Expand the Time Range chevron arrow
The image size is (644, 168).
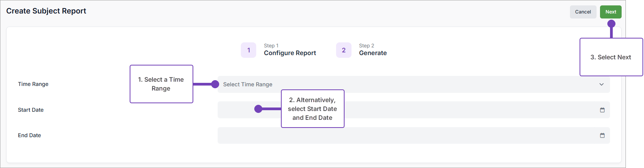pos(601,84)
